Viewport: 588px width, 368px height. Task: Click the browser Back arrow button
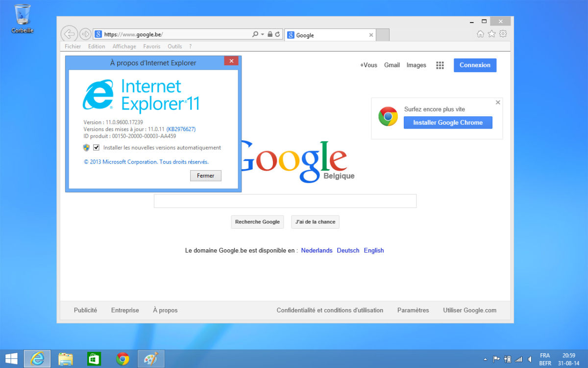[x=70, y=34]
